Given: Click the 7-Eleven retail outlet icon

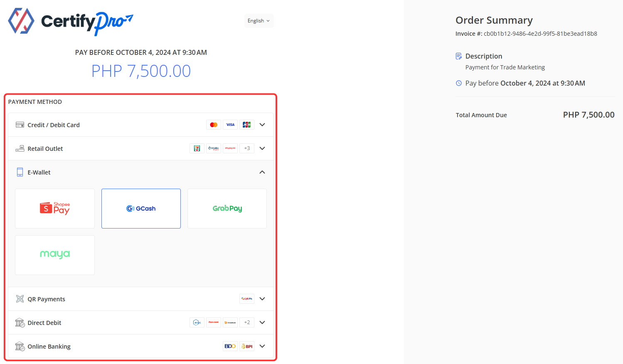Looking at the screenshot, I should click(197, 148).
